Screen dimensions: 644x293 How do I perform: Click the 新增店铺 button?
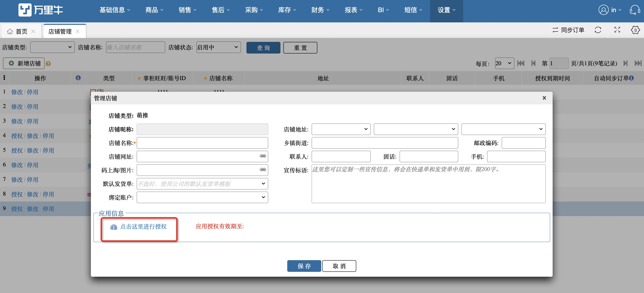click(x=24, y=63)
